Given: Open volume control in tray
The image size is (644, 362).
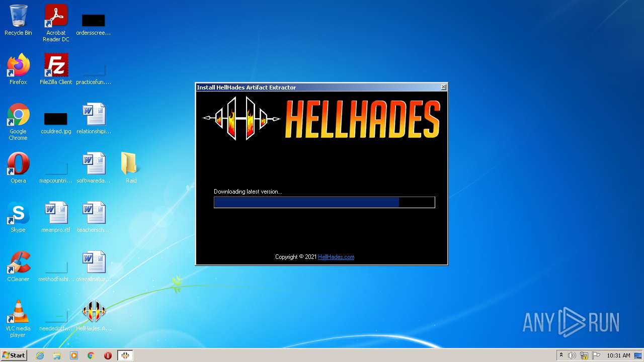Looking at the screenshot, I should coord(572,355).
